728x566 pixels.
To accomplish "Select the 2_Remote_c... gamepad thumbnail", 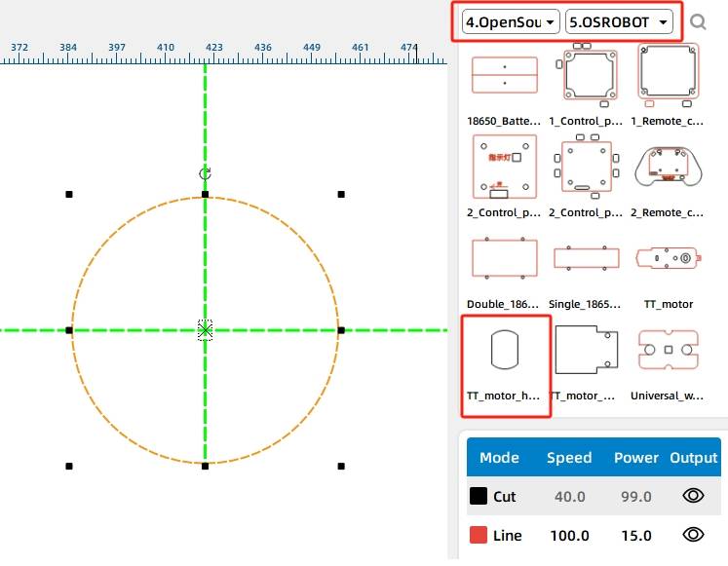I will 669,167.
